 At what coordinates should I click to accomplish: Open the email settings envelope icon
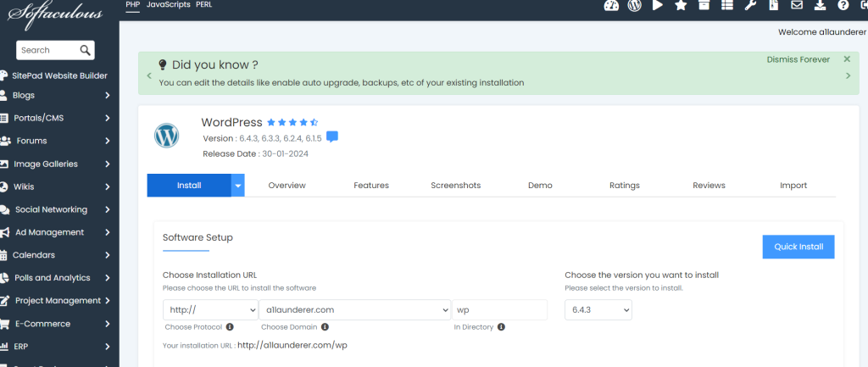(x=797, y=6)
